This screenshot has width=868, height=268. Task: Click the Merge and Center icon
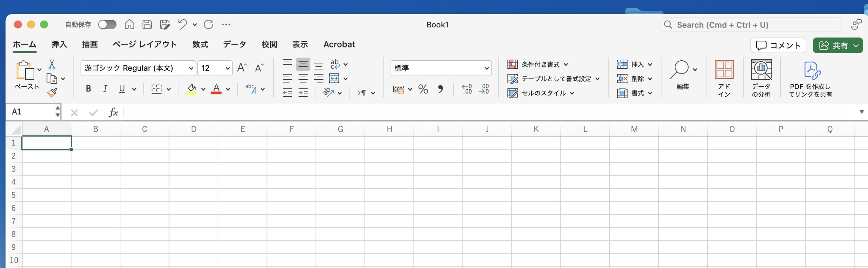coord(334,79)
